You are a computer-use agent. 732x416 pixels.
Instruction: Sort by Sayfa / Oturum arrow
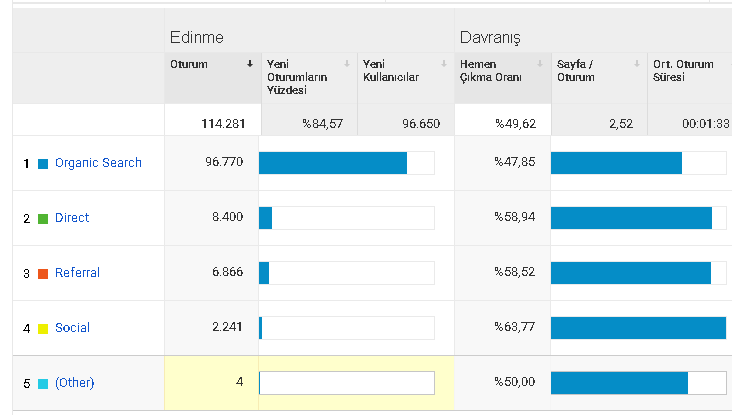click(x=637, y=64)
